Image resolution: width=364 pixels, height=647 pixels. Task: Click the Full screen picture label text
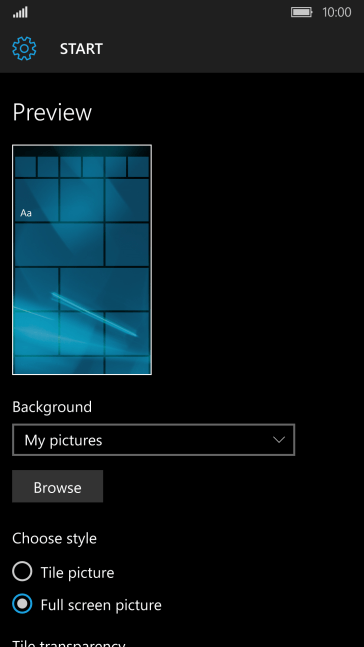click(101, 605)
